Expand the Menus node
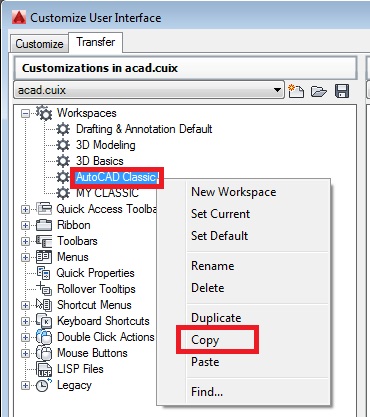The width and height of the screenshot is (370, 417). [25, 257]
